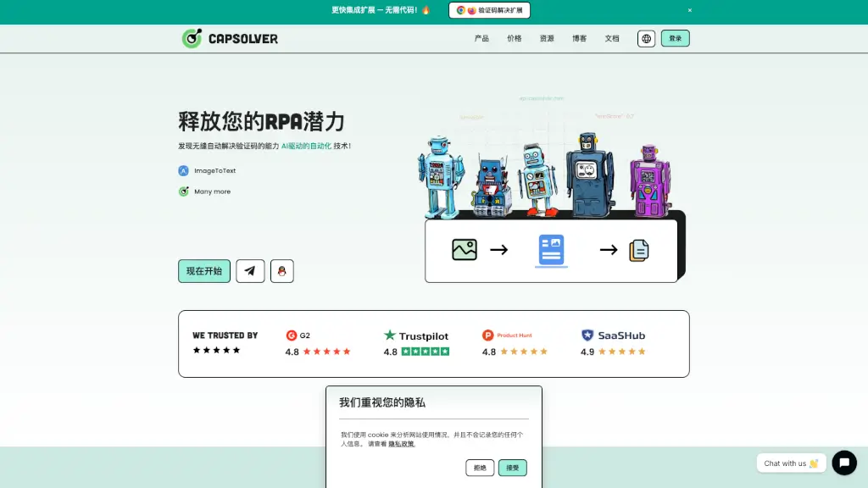The height and width of the screenshot is (488, 868).
Task: Click the 现在开始 button
Action: (204, 271)
